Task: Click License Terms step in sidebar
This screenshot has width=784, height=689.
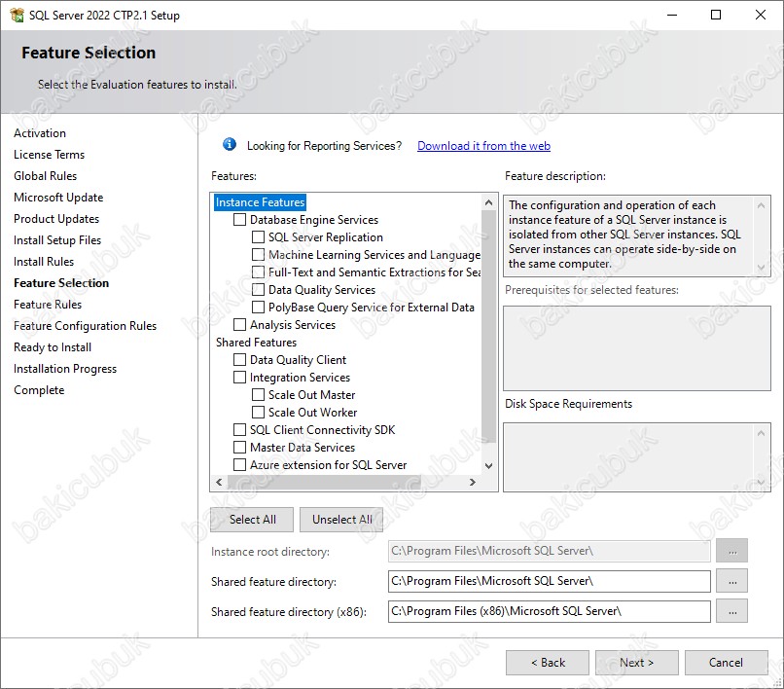Action: (x=49, y=155)
